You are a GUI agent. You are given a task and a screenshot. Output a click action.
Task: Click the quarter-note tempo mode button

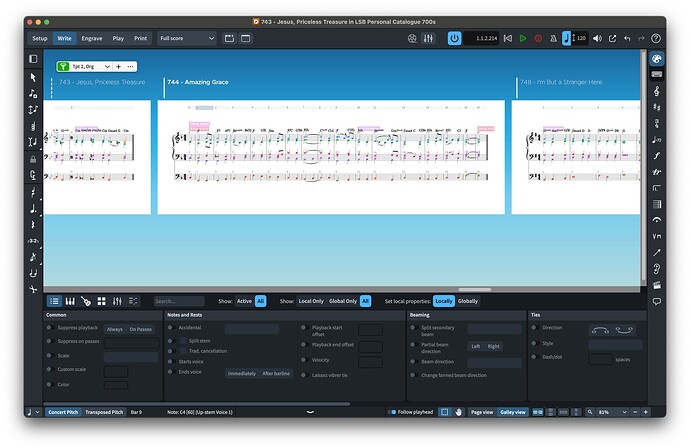pyautogui.click(x=566, y=38)
